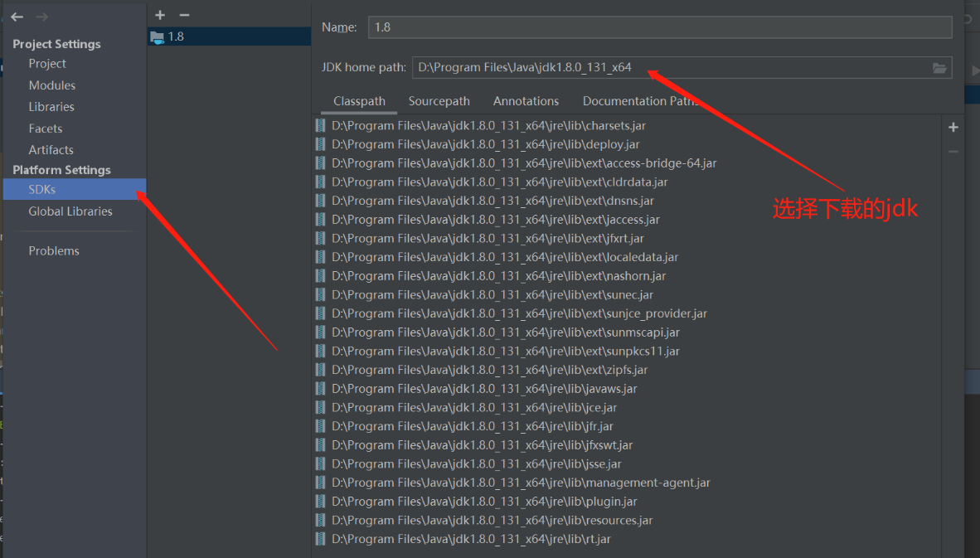
Task: Click the SDK Name input field
Action: (x=660, y=27)
